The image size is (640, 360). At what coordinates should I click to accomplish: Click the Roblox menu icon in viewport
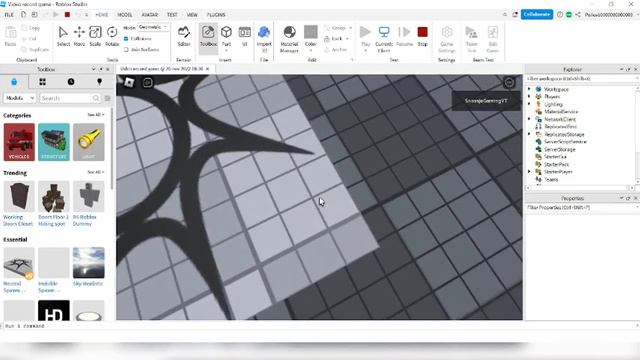click(129, 82)
